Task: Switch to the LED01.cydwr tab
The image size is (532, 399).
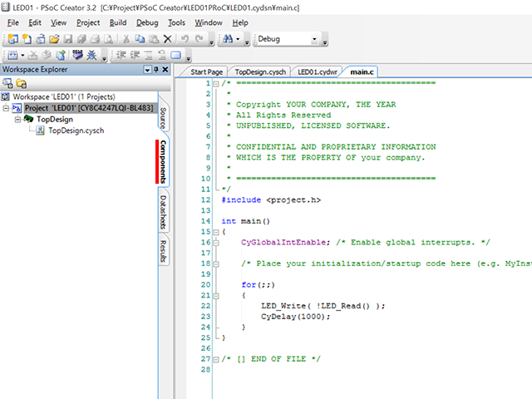Action: (318, 72)
